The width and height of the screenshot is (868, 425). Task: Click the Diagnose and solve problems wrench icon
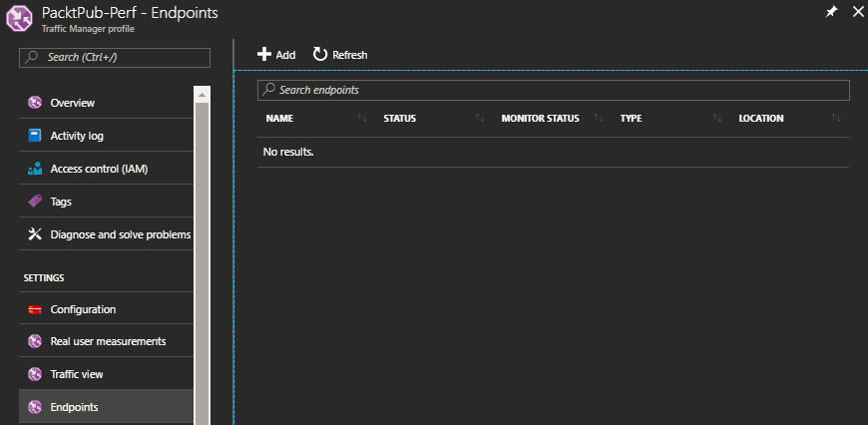pos(35,234)
